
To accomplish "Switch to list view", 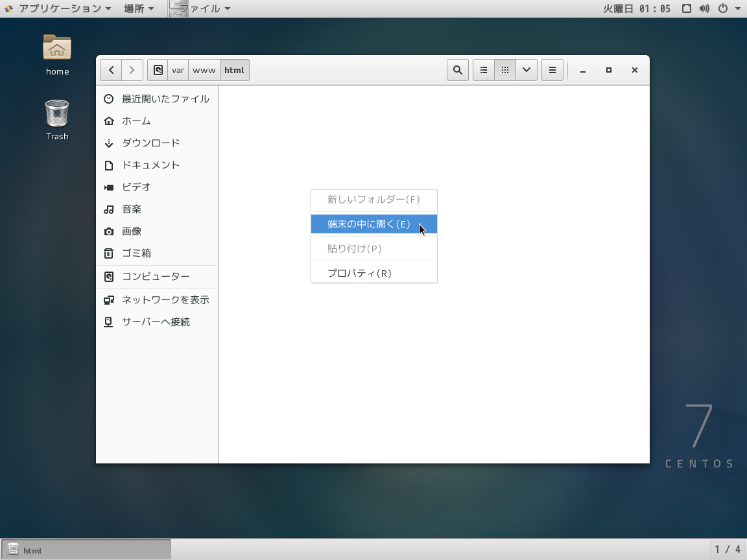I will [484, 70].
